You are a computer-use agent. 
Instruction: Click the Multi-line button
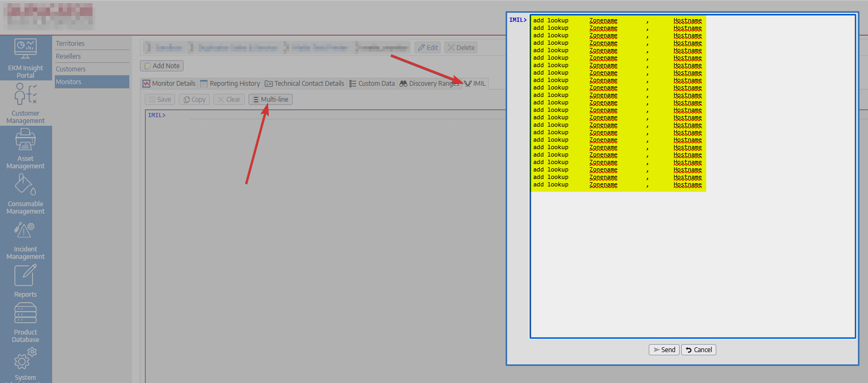tap(270, 100)
